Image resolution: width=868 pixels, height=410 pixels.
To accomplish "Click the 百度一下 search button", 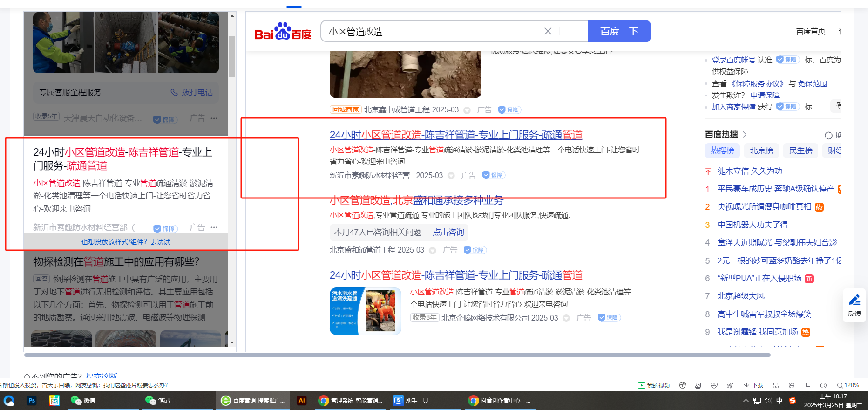I will click(619, 31).
